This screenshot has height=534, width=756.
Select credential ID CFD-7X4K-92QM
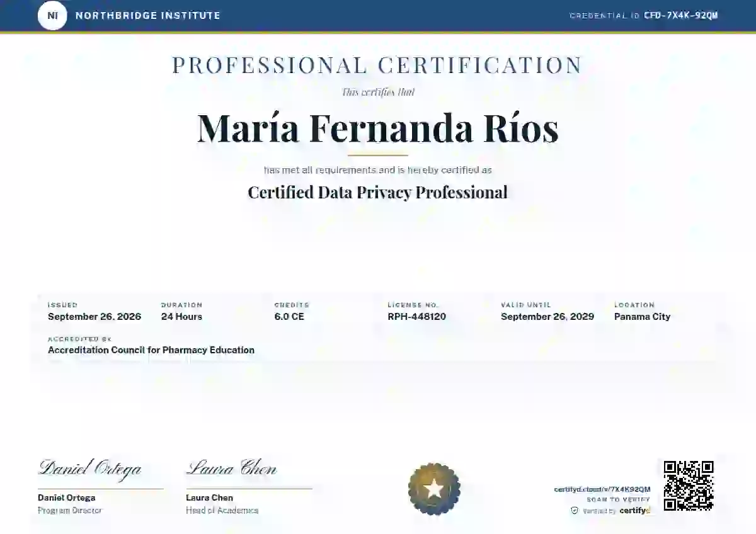(x=681, y=15)
